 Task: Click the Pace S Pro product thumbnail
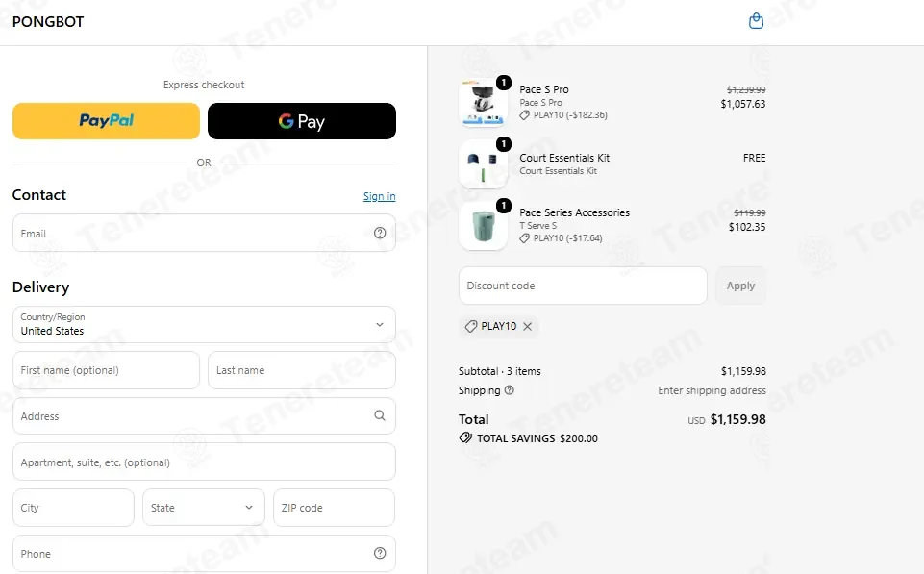click(484, 103)
